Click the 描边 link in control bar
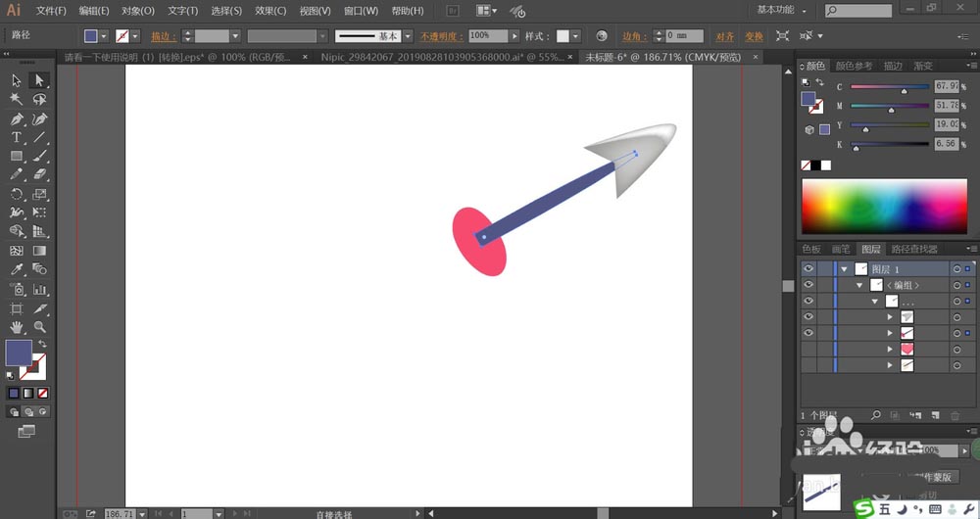The height and width of the screenshot is (519, 980). [x=164, y=36]
